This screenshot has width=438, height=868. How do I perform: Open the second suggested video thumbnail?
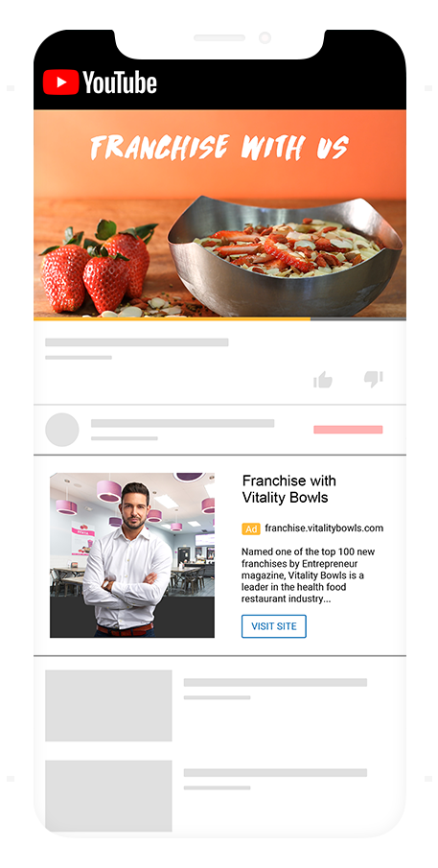coord(108,795)
